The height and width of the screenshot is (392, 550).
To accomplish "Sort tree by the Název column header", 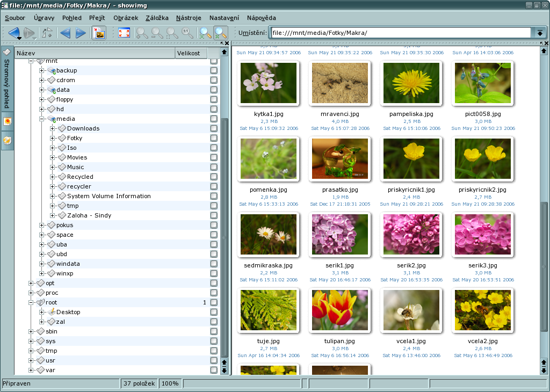I will coord(95,53).
